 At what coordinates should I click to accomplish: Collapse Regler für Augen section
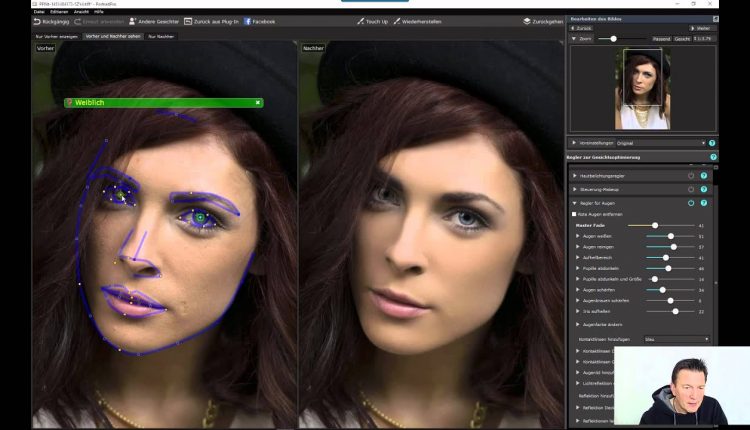click(x=574, y=203)
